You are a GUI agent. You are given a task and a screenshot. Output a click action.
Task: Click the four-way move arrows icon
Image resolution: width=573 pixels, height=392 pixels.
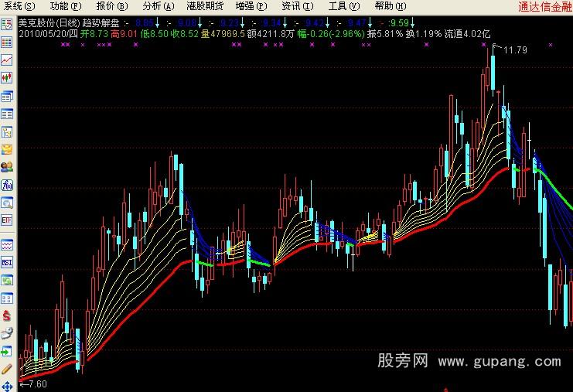tap(7, 386)
